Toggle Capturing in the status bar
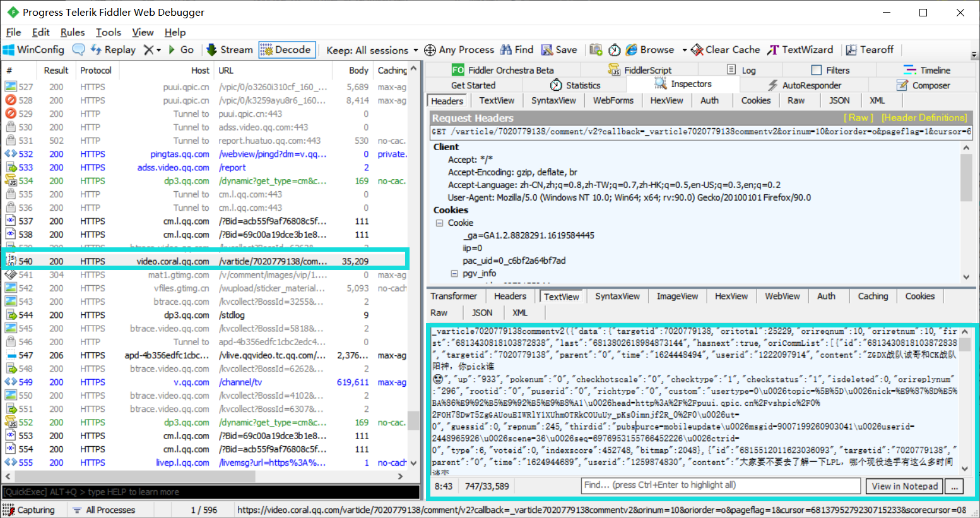Screen dimensions: 980x518 tap(28, 510)
